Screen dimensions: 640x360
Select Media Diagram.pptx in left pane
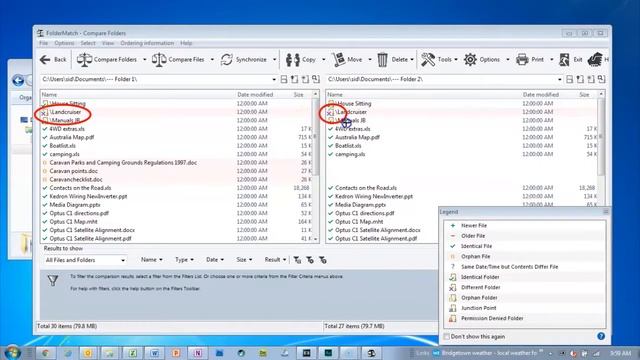click(75, 205)
